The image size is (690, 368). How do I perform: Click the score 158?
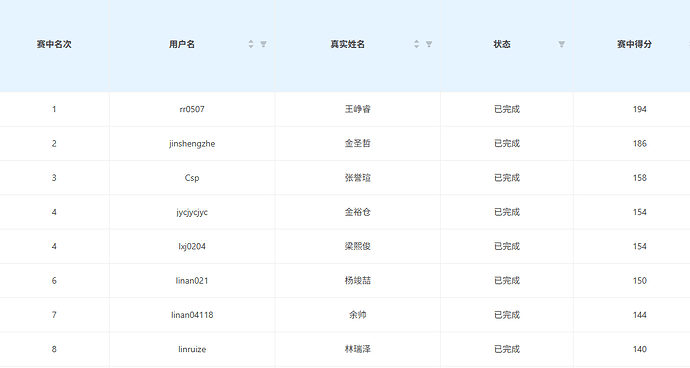point(639,178)
